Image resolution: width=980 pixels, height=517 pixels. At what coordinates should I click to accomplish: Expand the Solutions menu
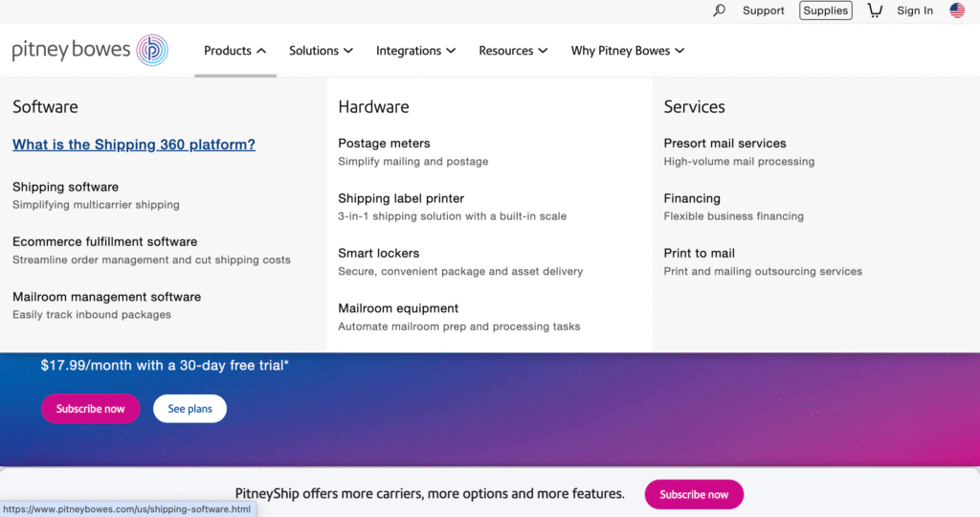(x=321, y=51)
